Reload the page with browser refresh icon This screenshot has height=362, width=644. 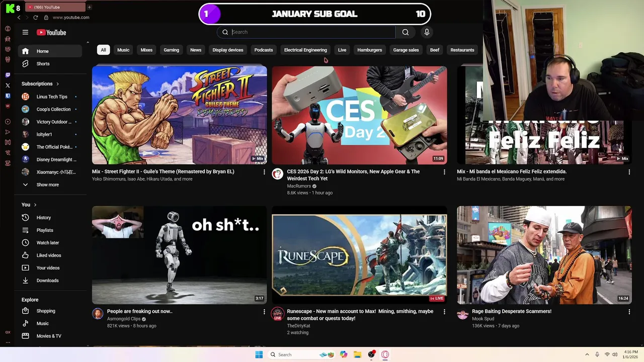[x=35, y=17]
